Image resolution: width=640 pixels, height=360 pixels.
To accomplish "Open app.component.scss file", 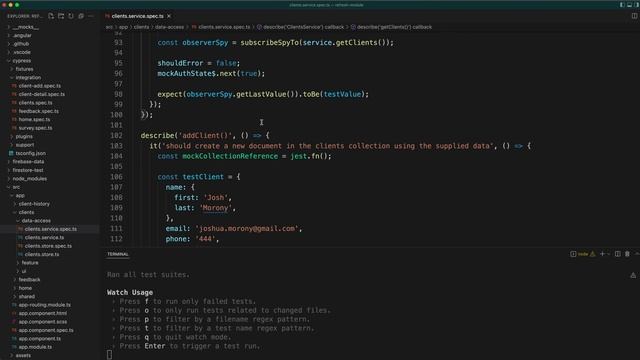I will [42, 322].
